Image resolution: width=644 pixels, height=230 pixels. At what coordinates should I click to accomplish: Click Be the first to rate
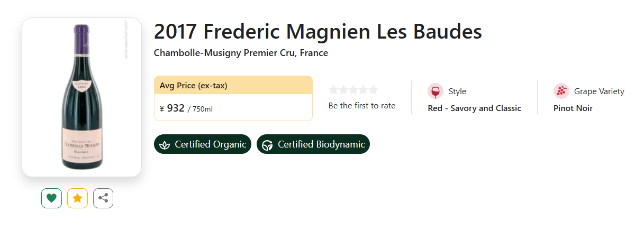coord(362,106)
